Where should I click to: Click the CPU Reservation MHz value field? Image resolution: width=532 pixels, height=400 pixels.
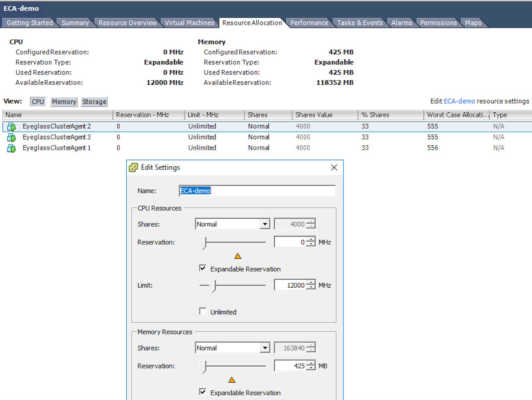click(x=290, y=242)
